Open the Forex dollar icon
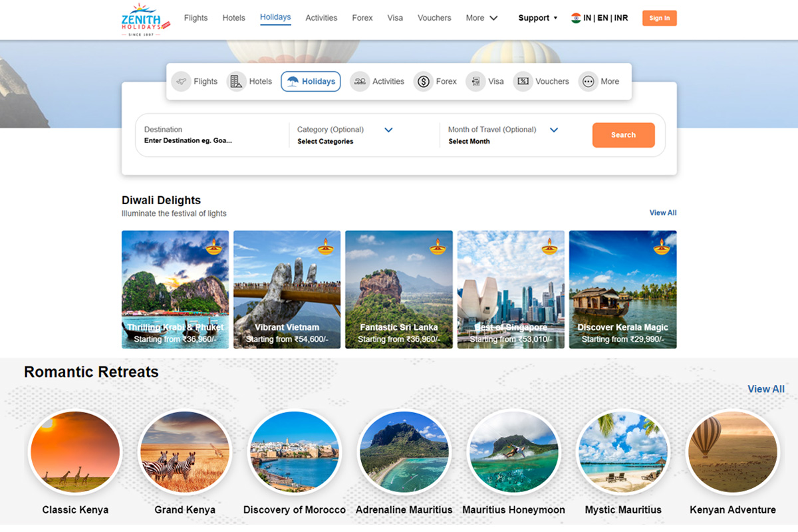The width and height of the screenshot is (798, 532). [424, 82]
